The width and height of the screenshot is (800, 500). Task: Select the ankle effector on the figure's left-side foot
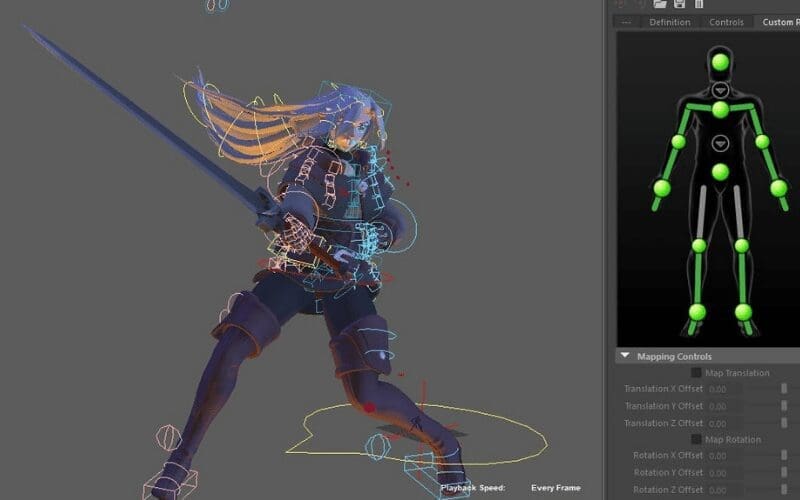click(697, 312)
